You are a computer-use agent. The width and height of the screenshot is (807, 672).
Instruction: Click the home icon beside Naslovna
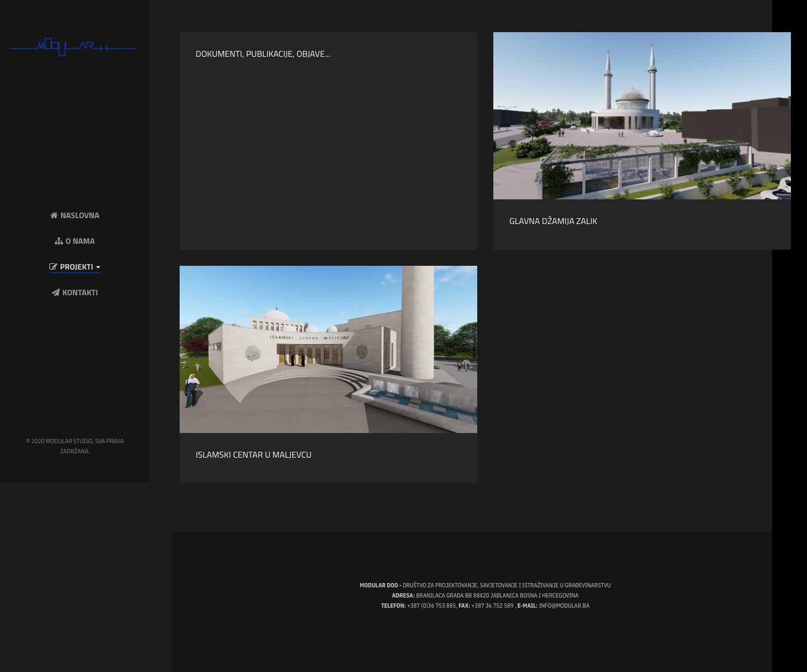pyautogui.click(x=54, y=215)
